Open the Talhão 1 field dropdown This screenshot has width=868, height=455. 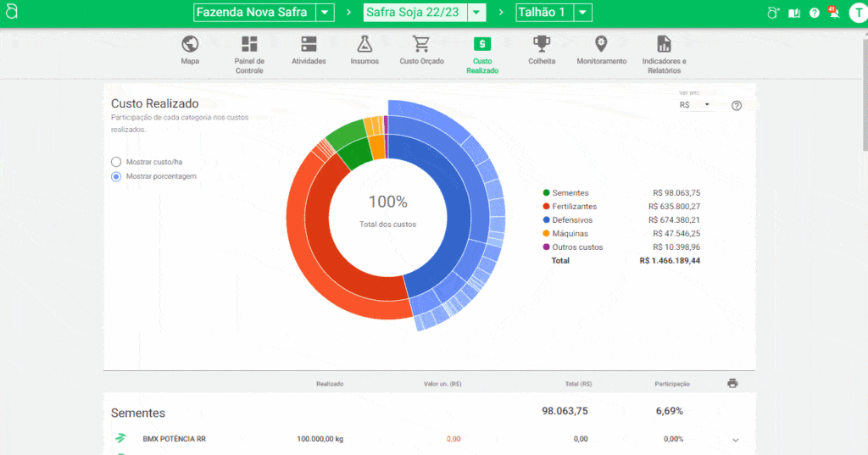(582, 13)
